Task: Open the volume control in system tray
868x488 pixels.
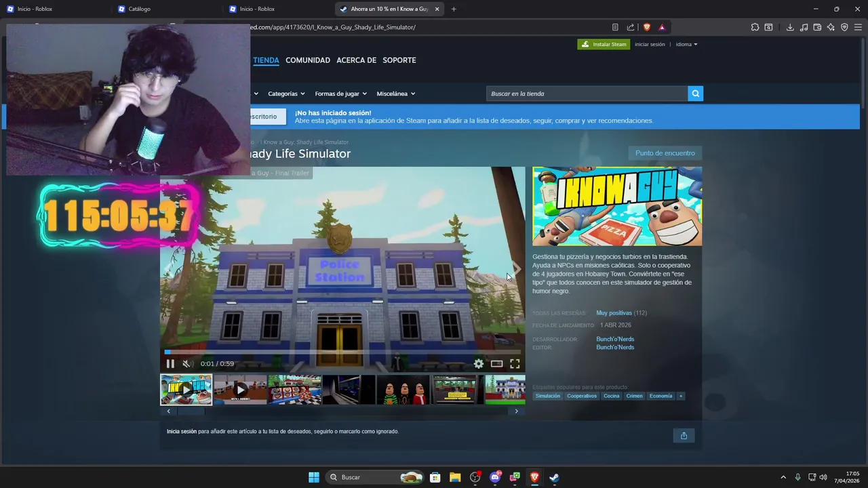Action: [x=823, y=477]
